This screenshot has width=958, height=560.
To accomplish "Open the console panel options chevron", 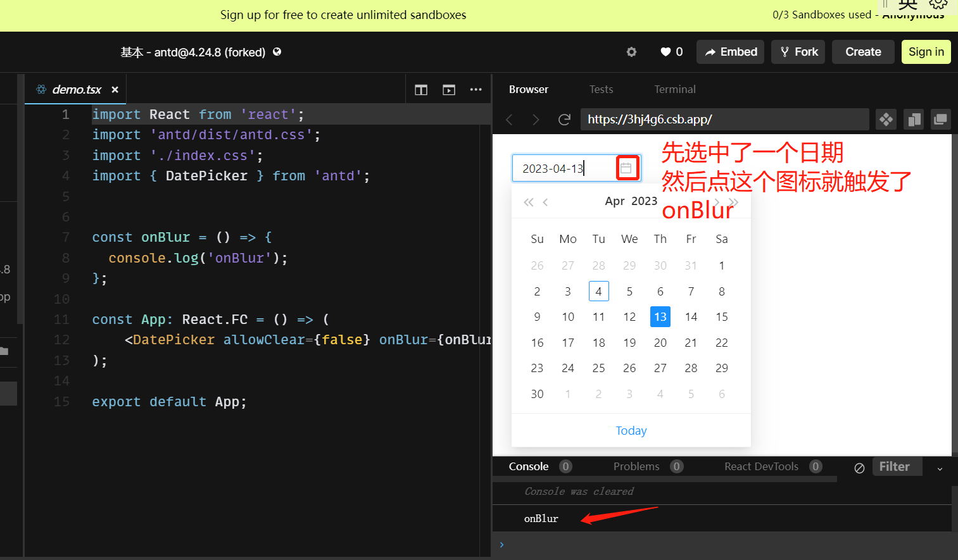I will click(939, 468).
